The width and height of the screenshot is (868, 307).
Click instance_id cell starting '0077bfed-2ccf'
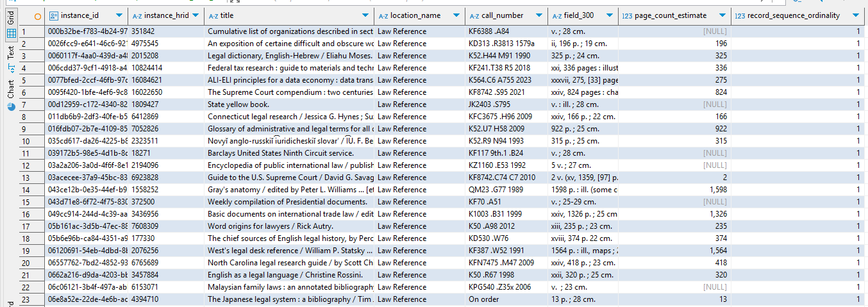point(87,80)
